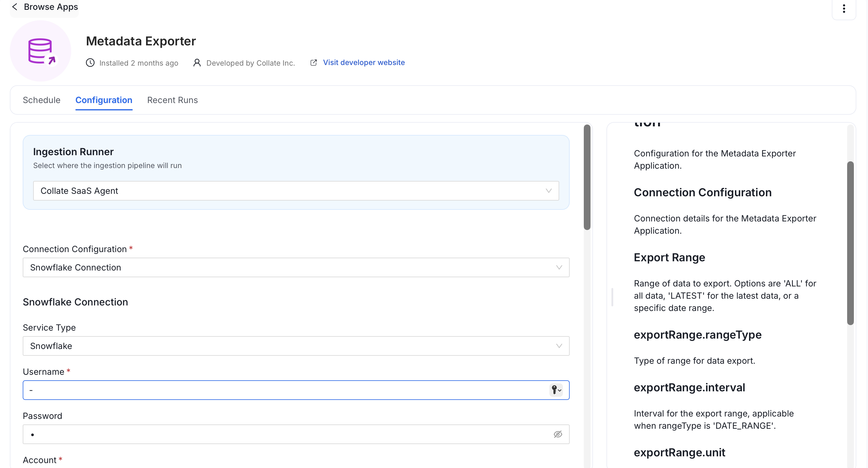Screen dimensions: 868x468
Task: Click Select where the ingestion pipeline will run
Action: point(107,165)
